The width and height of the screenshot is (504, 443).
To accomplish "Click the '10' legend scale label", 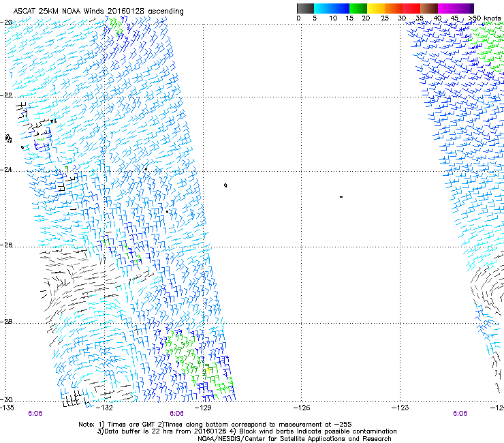I will [x=333, y=18].
